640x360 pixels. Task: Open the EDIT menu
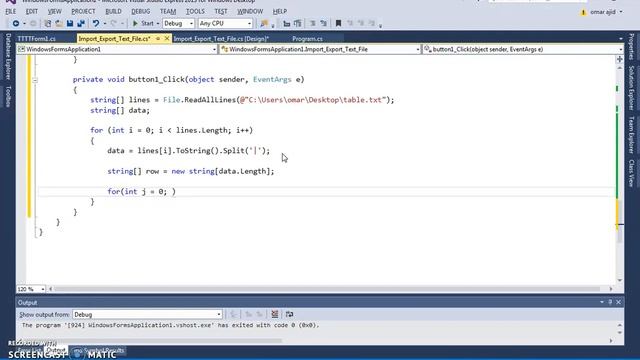point(31,11)
